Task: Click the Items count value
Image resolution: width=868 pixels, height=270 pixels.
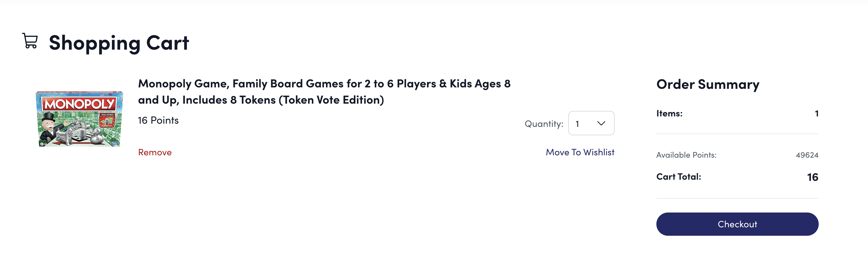Action: click(816, 114)
